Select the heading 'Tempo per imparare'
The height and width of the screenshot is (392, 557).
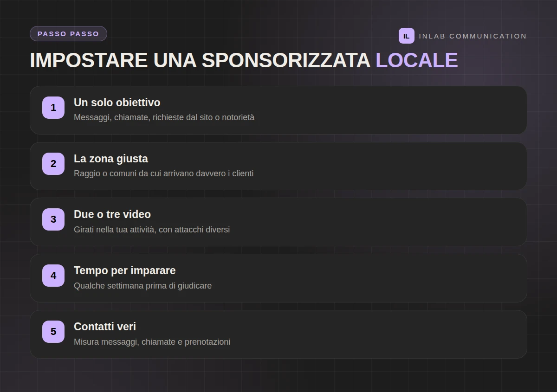(125, 270)
